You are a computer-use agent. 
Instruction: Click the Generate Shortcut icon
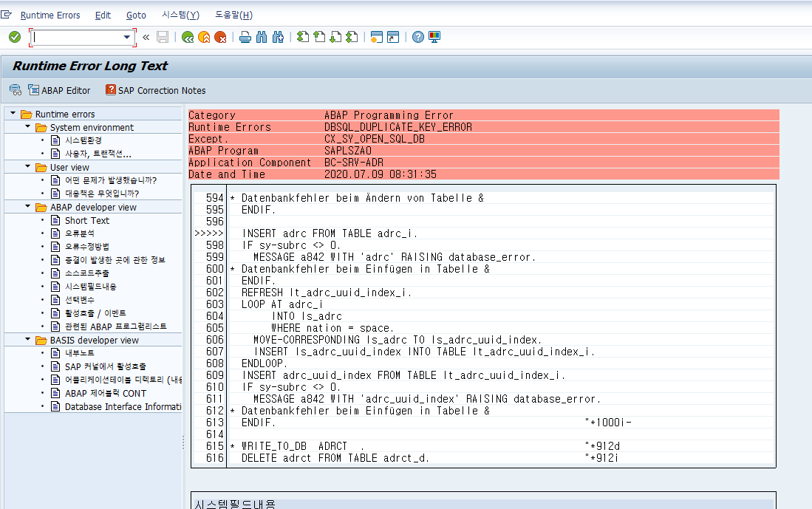(x=393, y=37)
